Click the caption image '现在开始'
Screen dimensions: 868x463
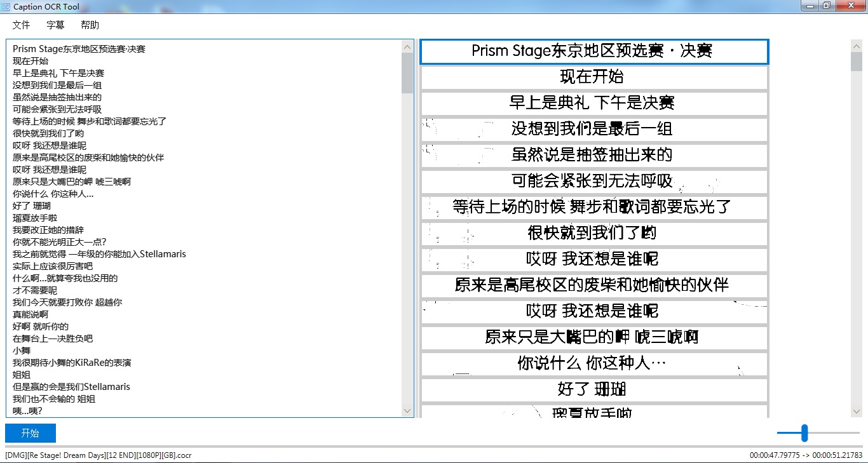click(594, 77)
